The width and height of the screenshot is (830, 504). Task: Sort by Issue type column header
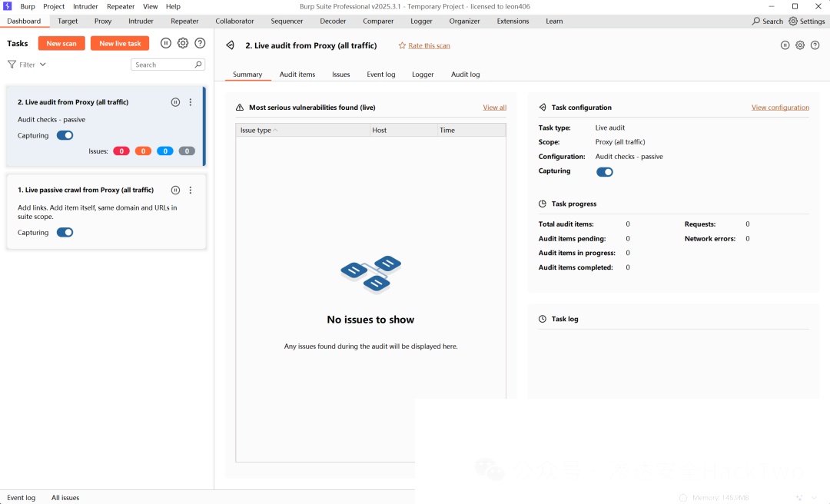pos(303,131)
